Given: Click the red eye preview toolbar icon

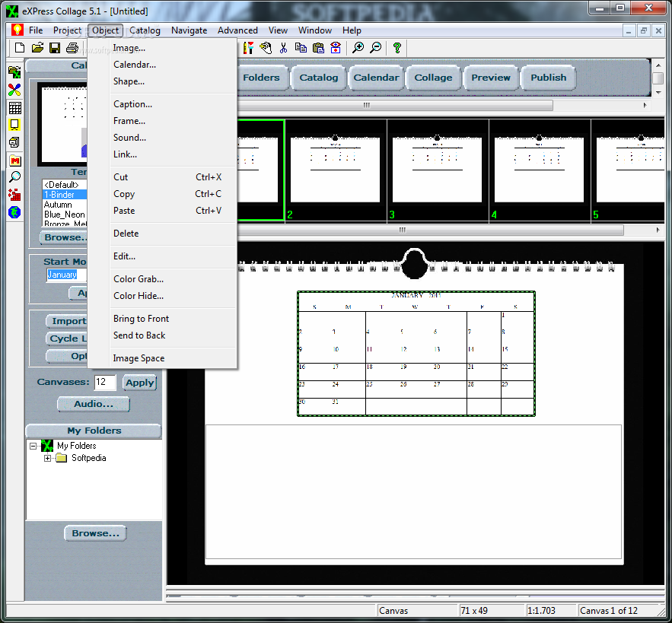Looking at the screenshot, I should pyautogui.click(x=336, y=48).
